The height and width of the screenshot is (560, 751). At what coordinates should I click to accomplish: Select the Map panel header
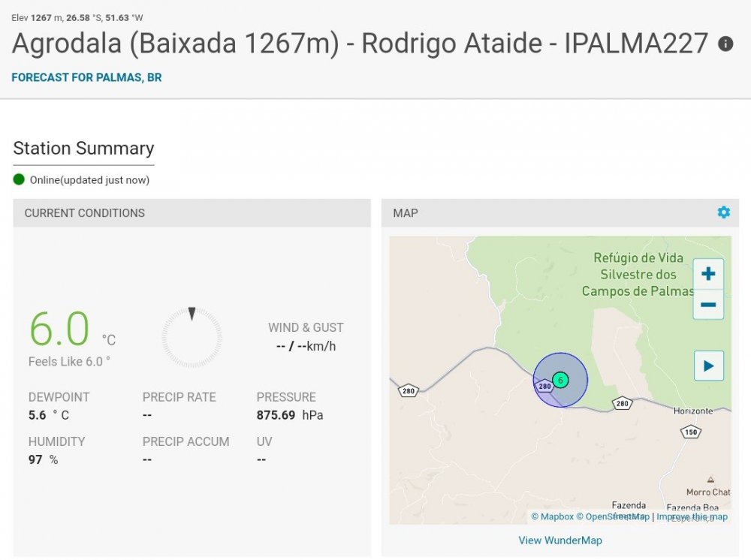pyautogui.click(x=560, y=213)
